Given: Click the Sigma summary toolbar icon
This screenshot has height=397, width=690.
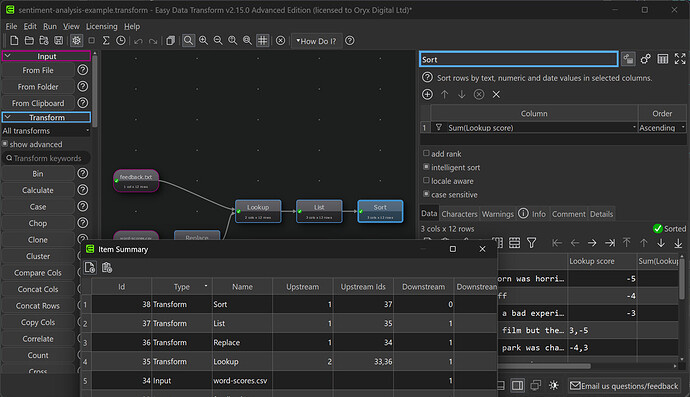Looking at the screenshot, I should coord(106,41).
